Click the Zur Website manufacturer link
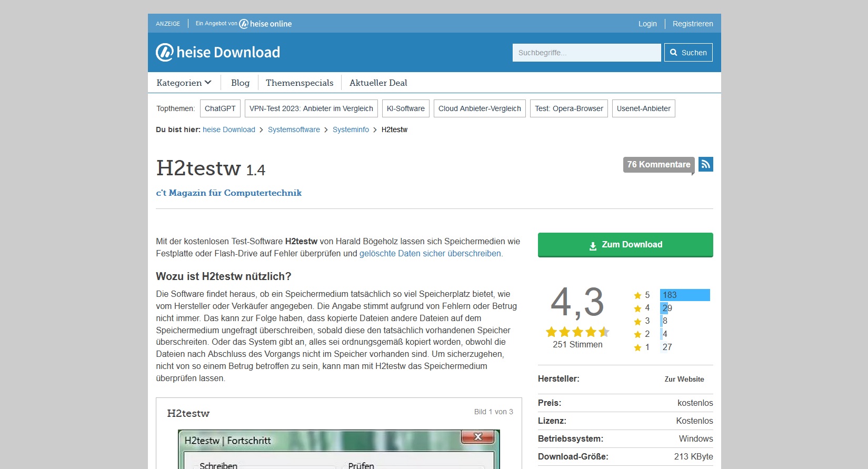The width and height of the screenshot is (868, 469). [x=684, y=379]
